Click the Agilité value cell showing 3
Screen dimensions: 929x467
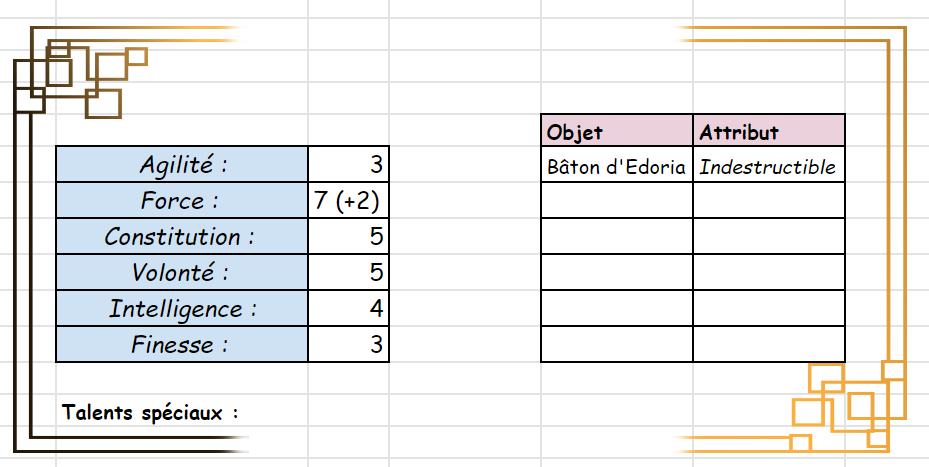[x=348, y=164]
